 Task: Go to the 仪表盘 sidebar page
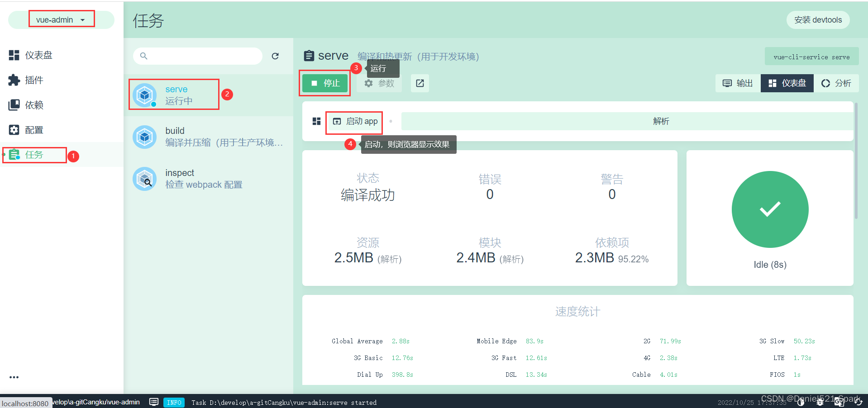62,55
